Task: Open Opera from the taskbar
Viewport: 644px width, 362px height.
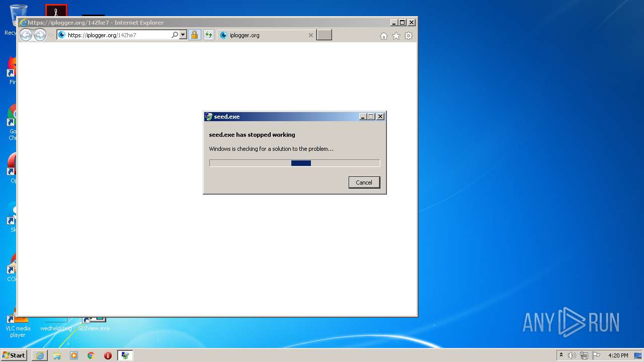Action: click(108, 355)
